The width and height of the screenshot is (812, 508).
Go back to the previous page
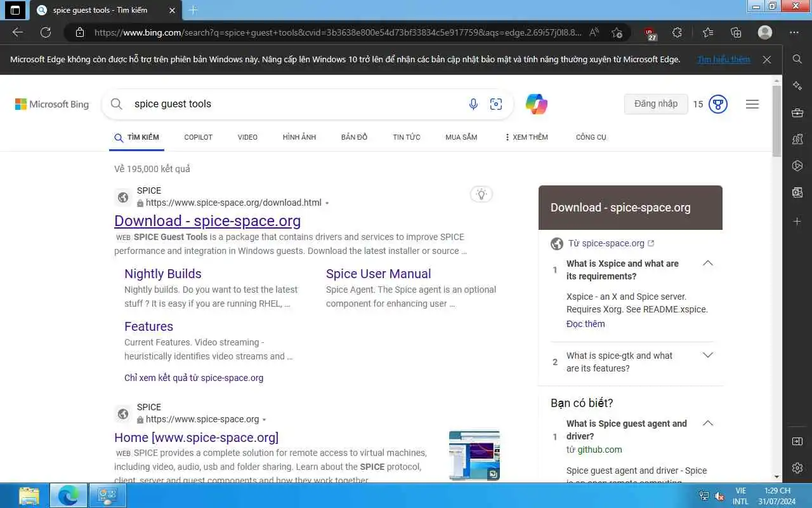tap(18, 32)
